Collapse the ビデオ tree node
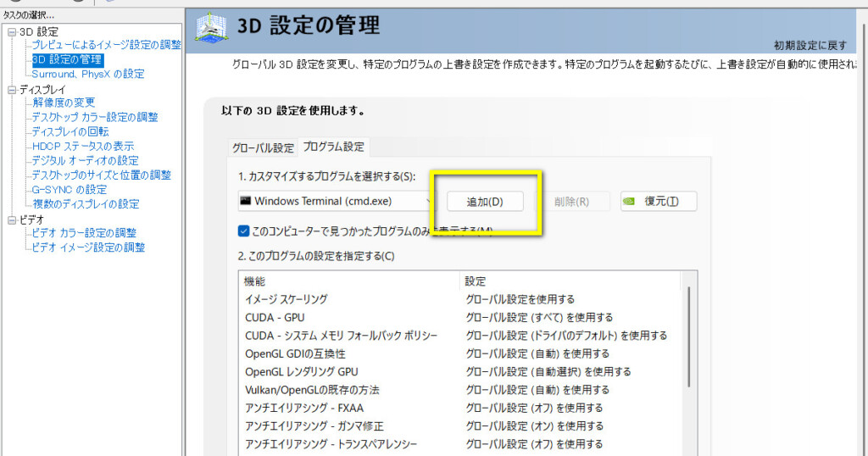Viewport: 868px width, 456px height. [x=12, y=220]
